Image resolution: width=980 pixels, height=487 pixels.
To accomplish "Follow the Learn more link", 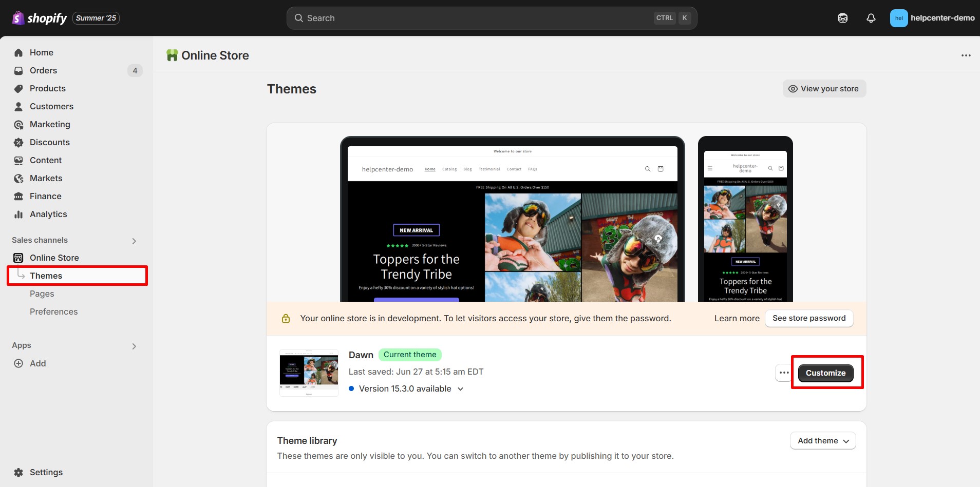I will point(737,318).
